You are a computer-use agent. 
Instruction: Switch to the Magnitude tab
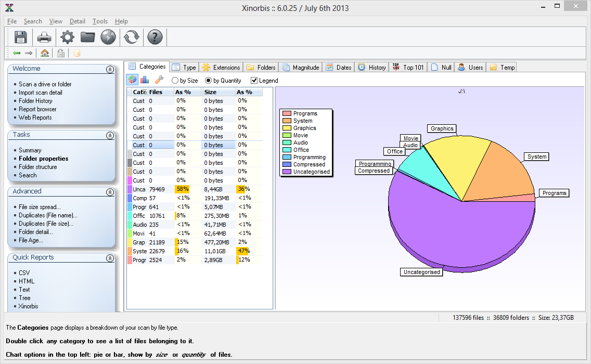click(301, 68)
